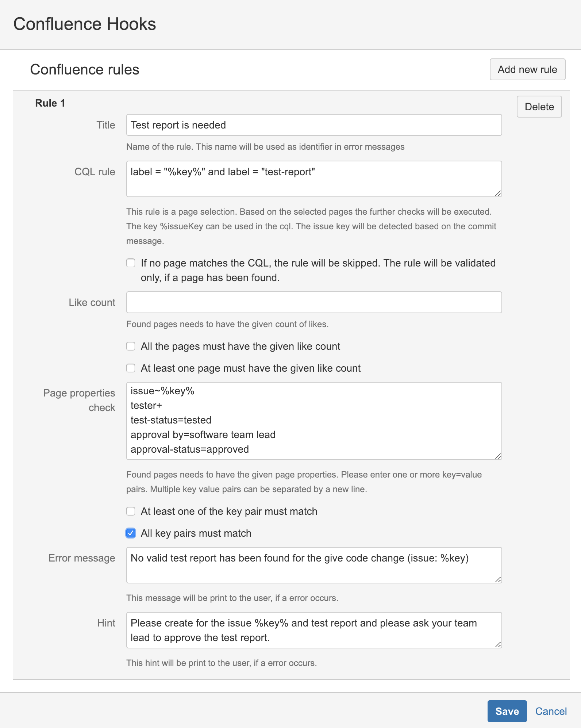581x728 pixels.
Task: Tick At least one page like count option
Action: 131,368
